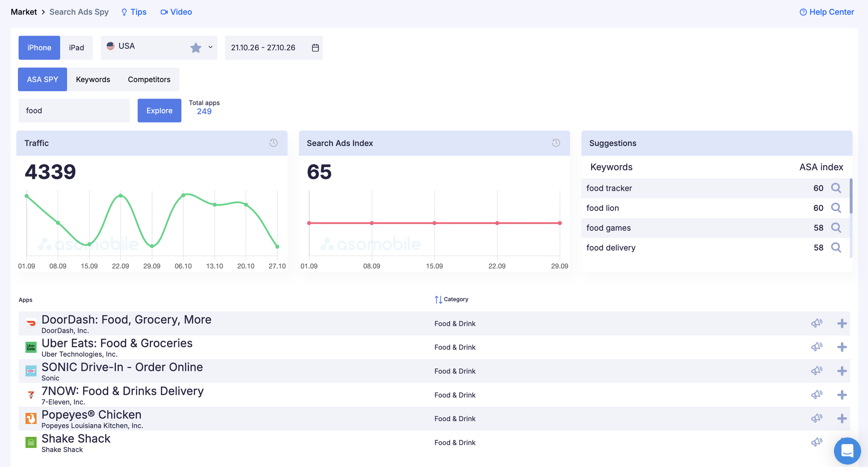868x467 pixels.
Task: Open the 21.10.26 - 27.10.26 date picker
Action: [x=274, y=48]
